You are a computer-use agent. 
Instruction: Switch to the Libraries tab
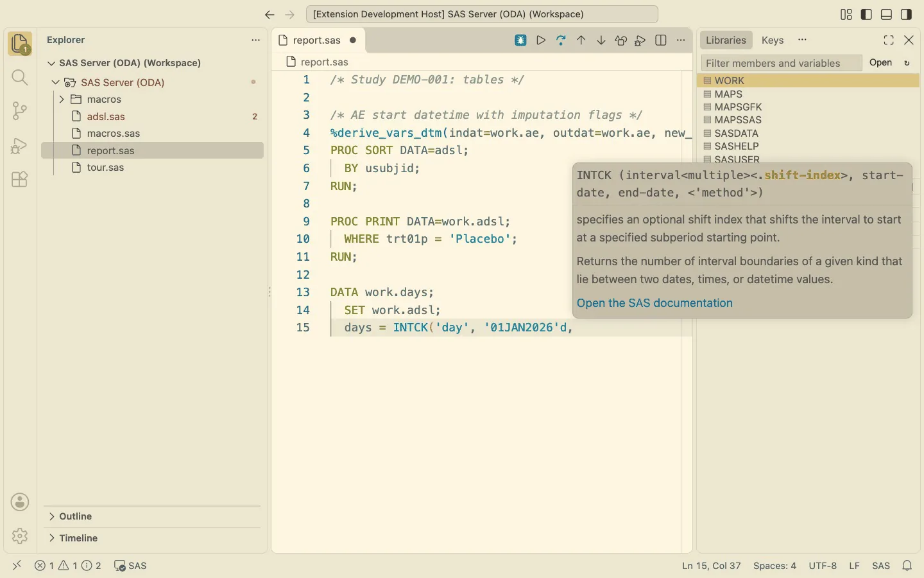pos(726,40)
